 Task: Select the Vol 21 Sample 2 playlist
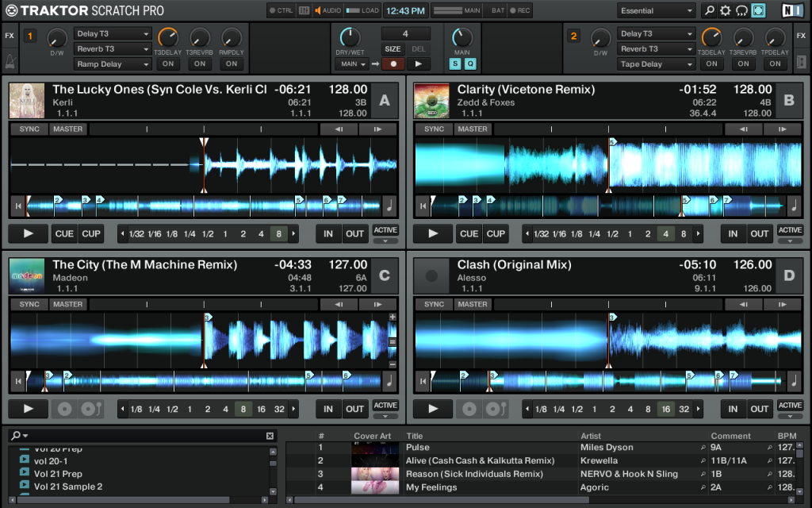pyautogui.click(x=68, y=487)
